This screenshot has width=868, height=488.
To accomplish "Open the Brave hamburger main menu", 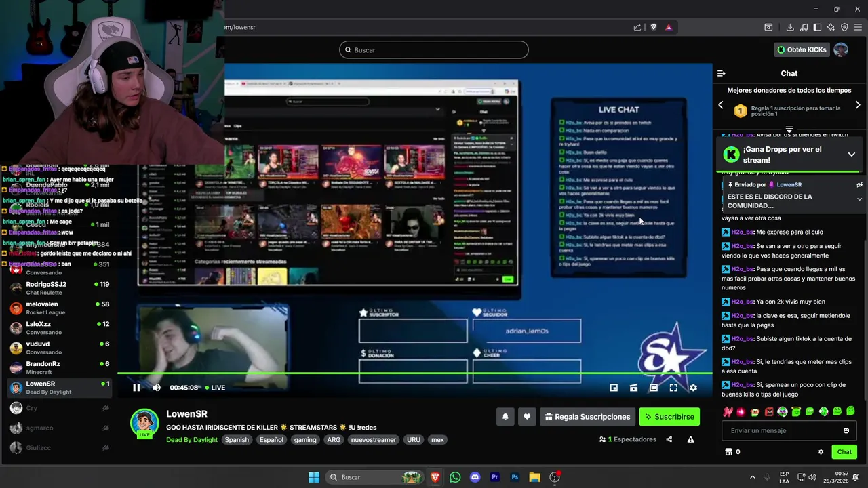I will coord(858,27).
